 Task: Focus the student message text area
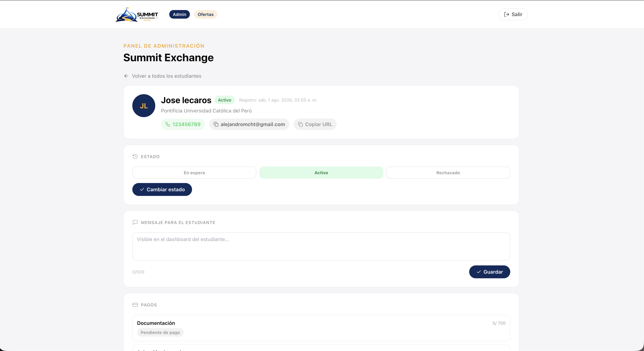point(321,246)
